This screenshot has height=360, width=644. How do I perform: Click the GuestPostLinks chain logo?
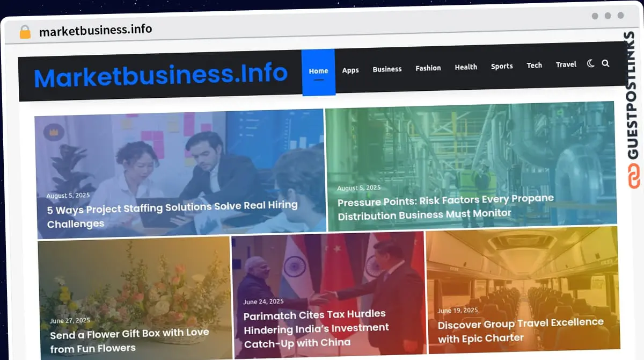tap(634, 177)
